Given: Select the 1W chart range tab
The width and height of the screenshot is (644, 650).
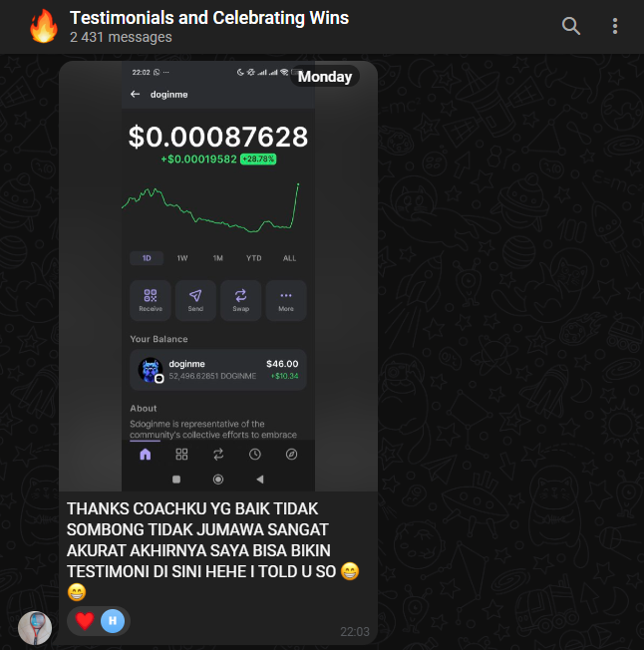Looking at the screenshot, I should [182, 258].
